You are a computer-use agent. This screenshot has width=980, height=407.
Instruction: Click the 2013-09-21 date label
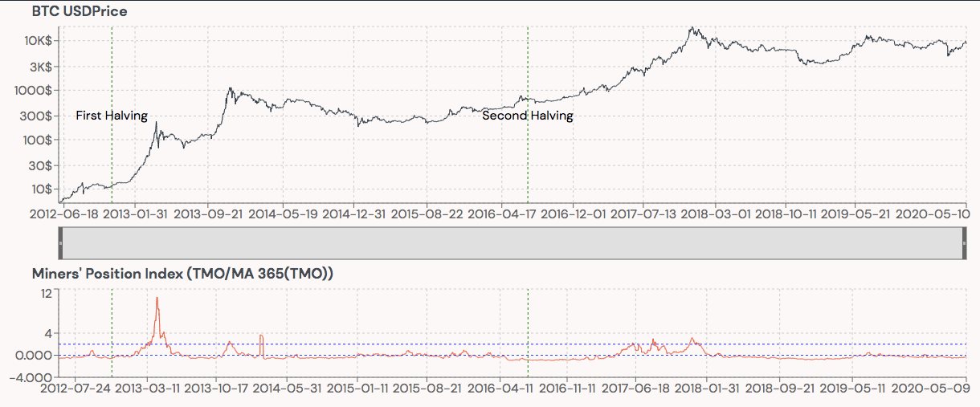[207, 214]
